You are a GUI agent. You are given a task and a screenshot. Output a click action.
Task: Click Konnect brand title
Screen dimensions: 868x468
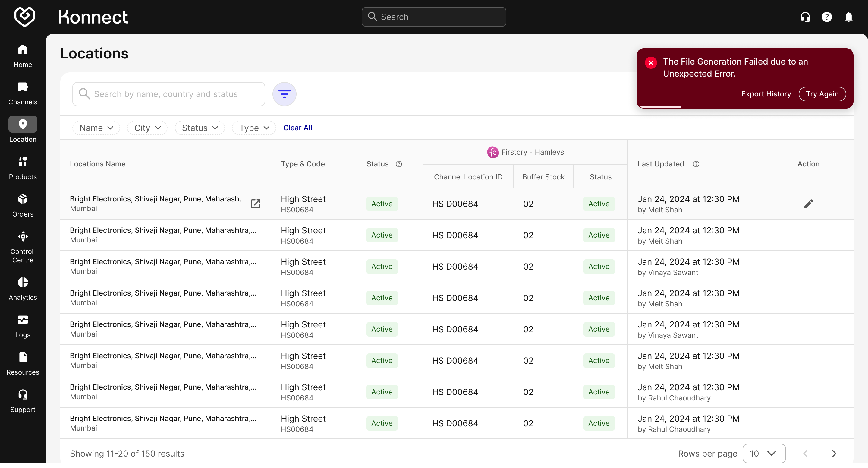pyautogui.click(x=93, y=17)
